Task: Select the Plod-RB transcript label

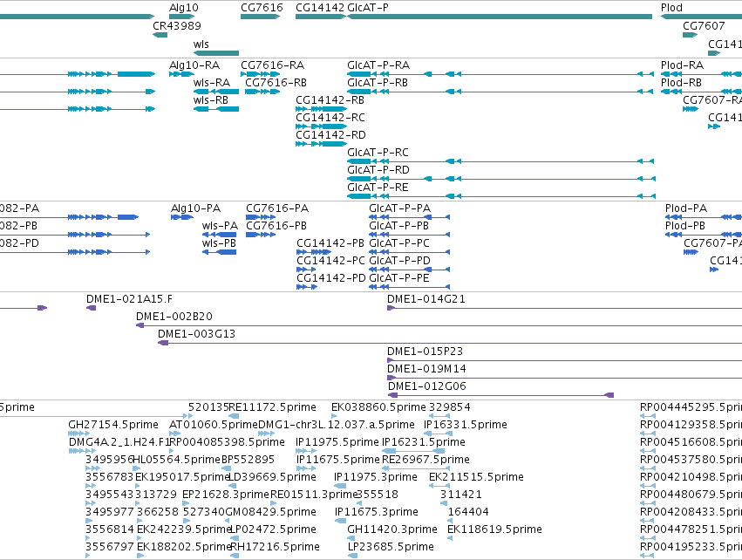Action: coord(681,82)
